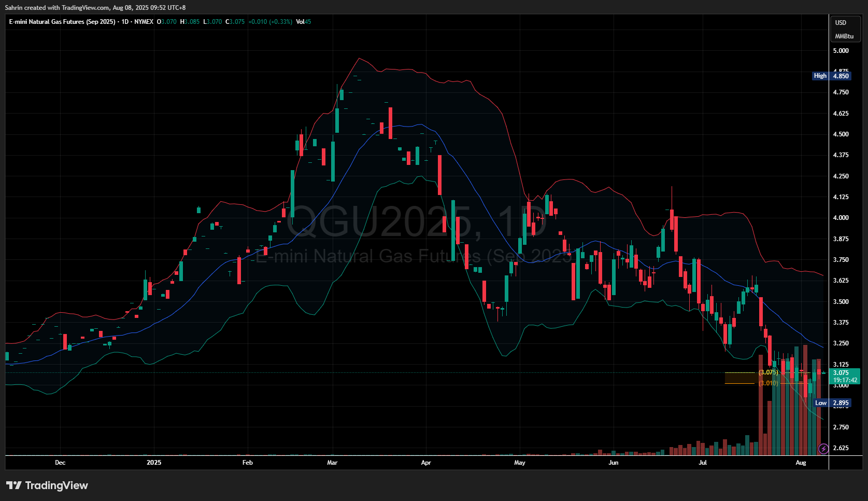Click the close value C3.075
Viewport: 868px width, 501px height.
coord(235,22)
